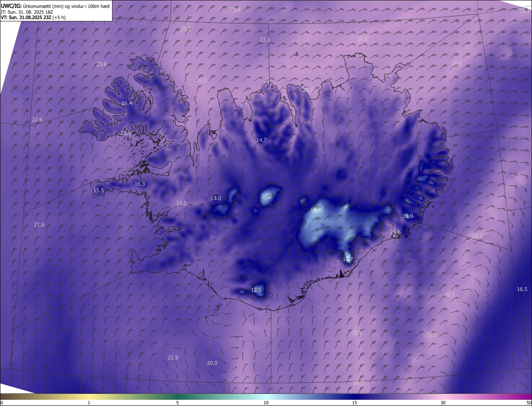
Task: Click the map value 26.6
Action: coord(456,64)
